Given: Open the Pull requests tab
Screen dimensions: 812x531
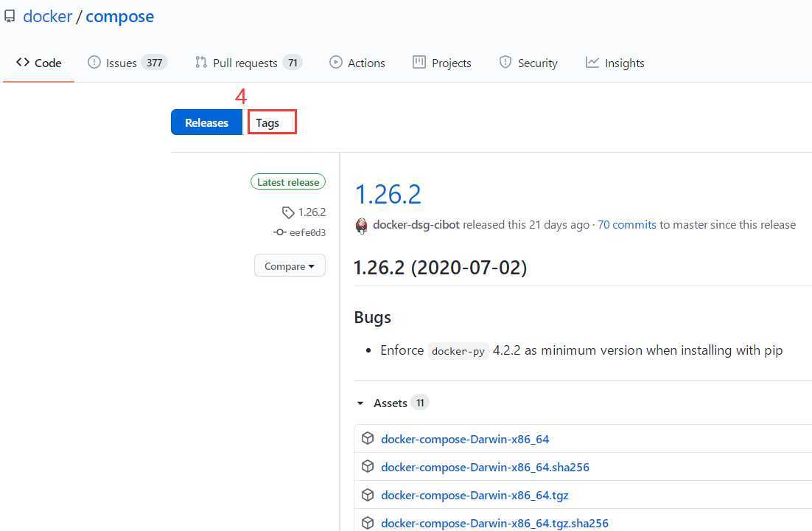Looking at the screenshot, I should coord(248,63).
